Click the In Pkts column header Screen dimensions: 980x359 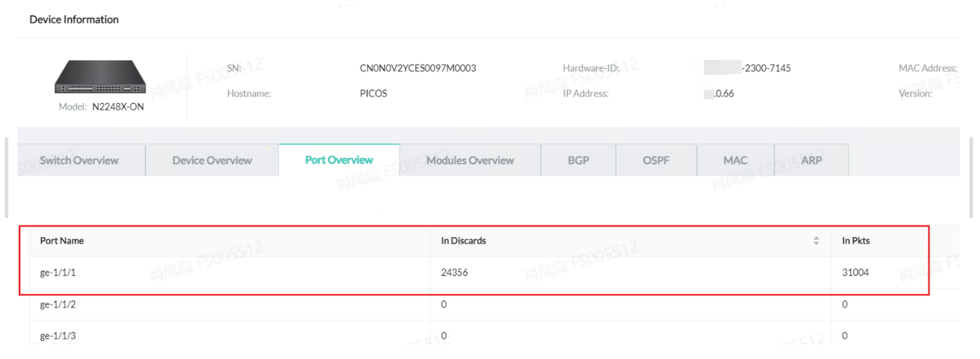(855, 241)
